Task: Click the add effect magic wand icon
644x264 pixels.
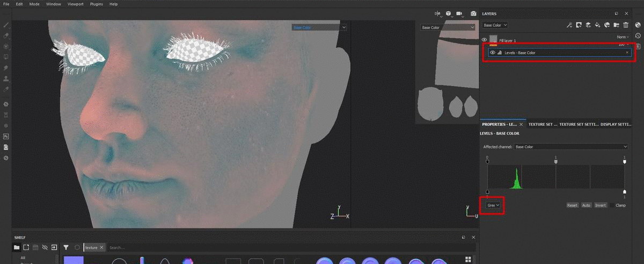Action: click(x=569, y=25)
